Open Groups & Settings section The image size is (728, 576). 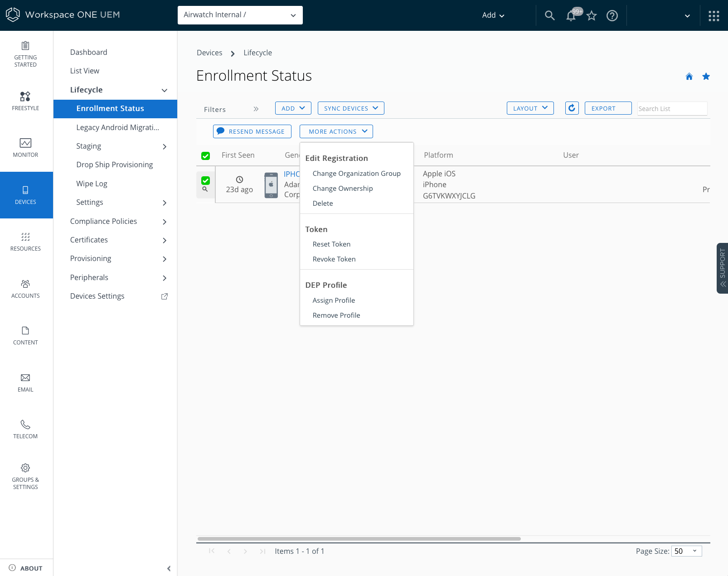click(x=25, y=477)
